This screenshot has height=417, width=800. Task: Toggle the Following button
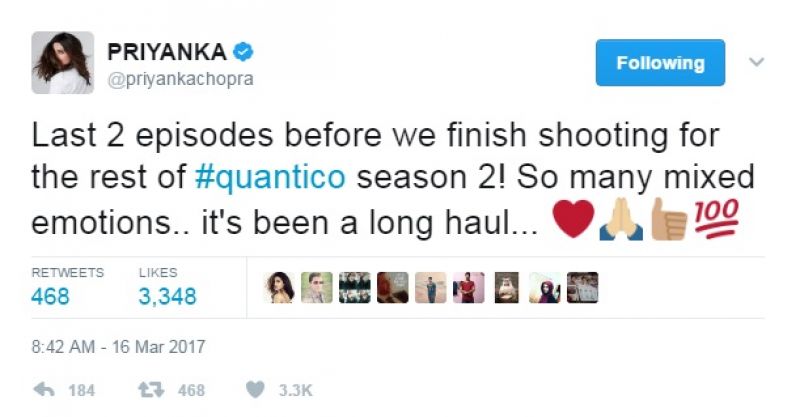[x=660, y=63]
